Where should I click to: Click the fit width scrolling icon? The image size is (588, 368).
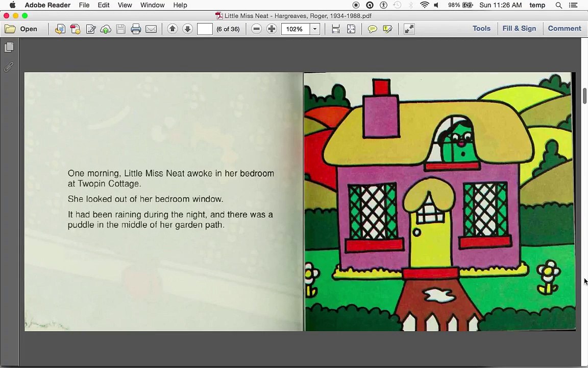tap(336, 29)
